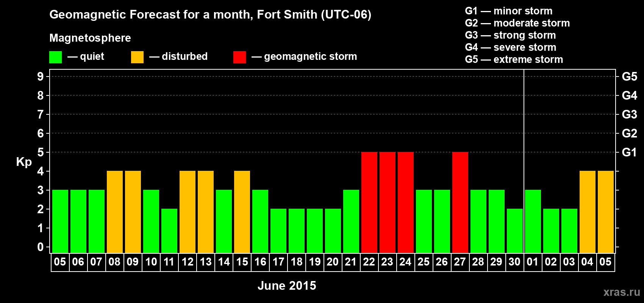Click the green bar for June 28
This screenshot has width=644, height=303.
click(478, 221)
